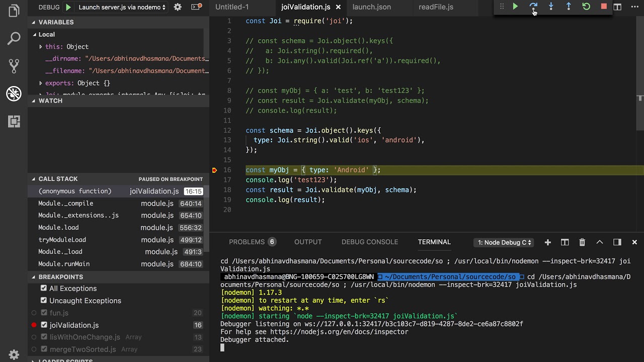The width and height of the screenshot is (644, 362).
Task: Maximize the panel with up chevron
Action: coord(600,242)
